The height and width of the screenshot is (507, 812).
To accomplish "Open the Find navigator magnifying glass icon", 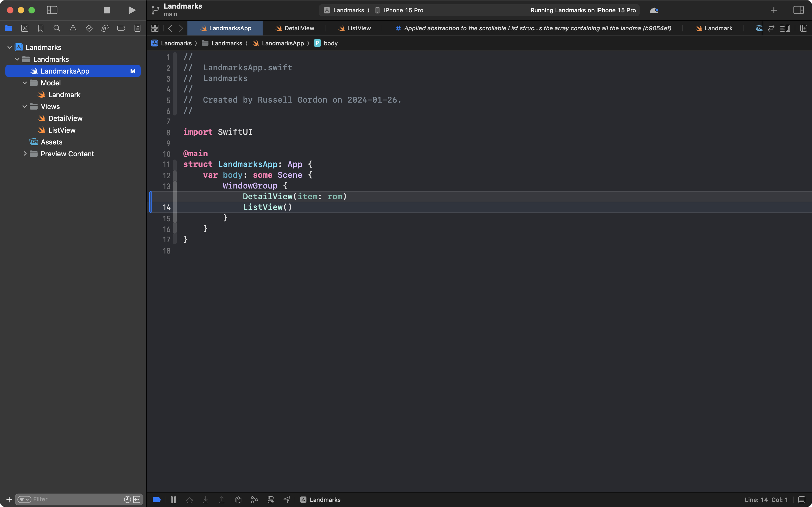I will click(57, 28).
